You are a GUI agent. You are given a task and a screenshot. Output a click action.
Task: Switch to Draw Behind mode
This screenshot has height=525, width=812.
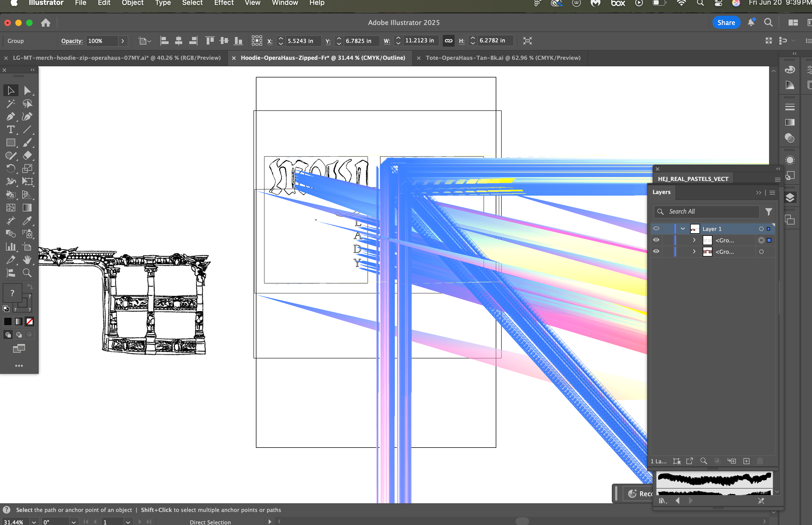(19, 335)
